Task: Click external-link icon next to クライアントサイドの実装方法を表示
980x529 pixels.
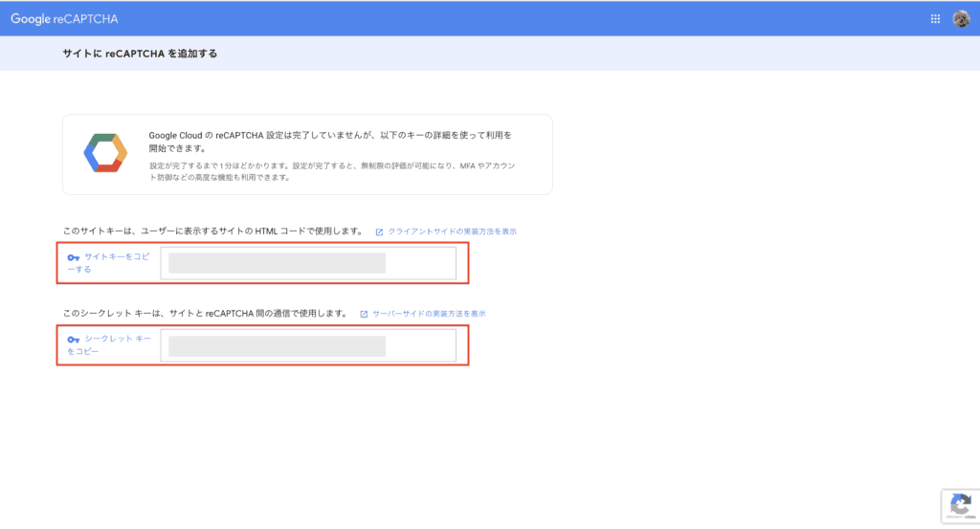Action: [379, 231]
